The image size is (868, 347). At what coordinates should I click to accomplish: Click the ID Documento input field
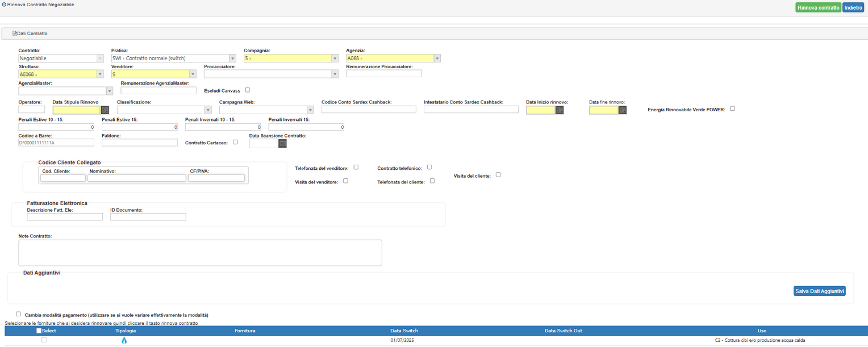148,216
